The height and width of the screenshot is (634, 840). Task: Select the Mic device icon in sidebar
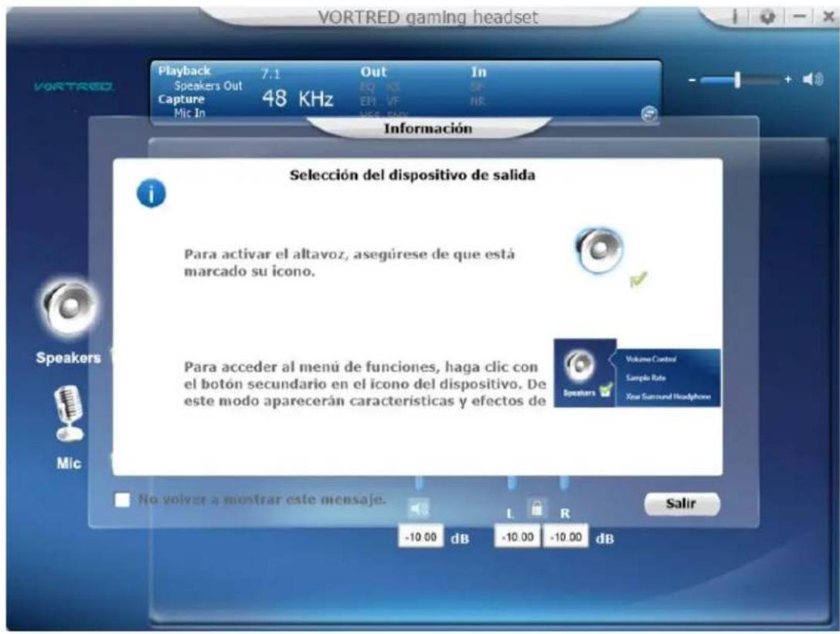coord(69,414)
